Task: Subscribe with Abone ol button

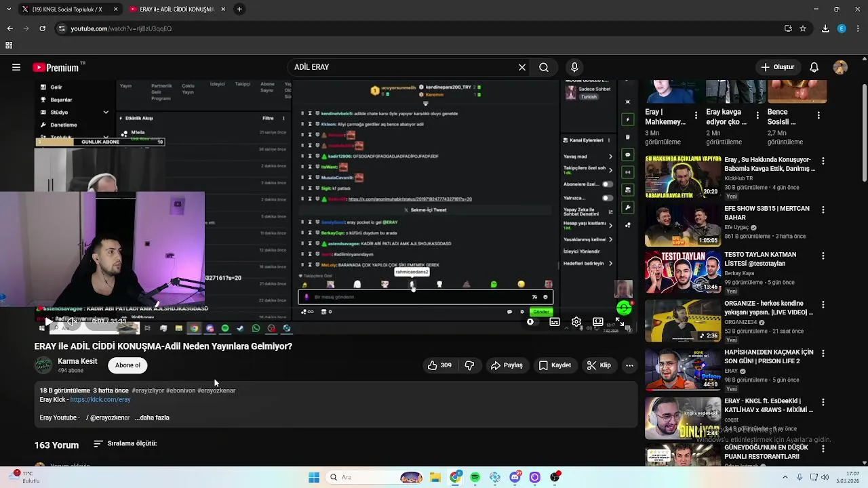Action: pyautogui.click(x=127, y=365)
